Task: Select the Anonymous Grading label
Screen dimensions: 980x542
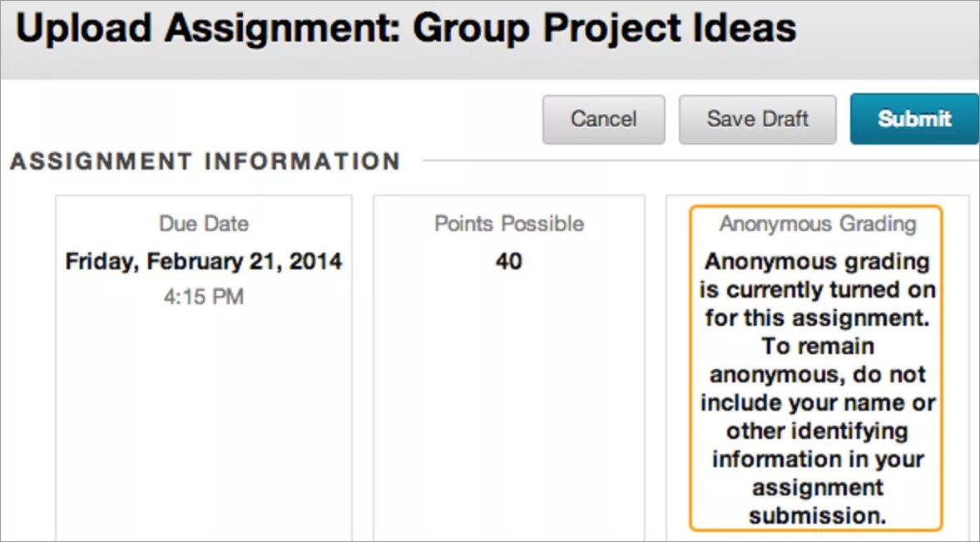Action: point(818,224)
